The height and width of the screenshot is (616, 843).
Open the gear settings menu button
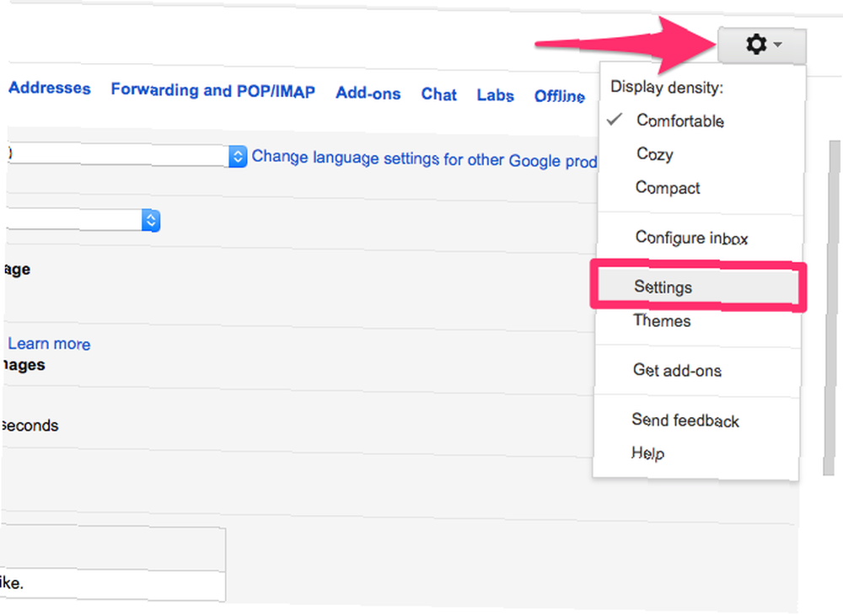click(x=762, y=45)
